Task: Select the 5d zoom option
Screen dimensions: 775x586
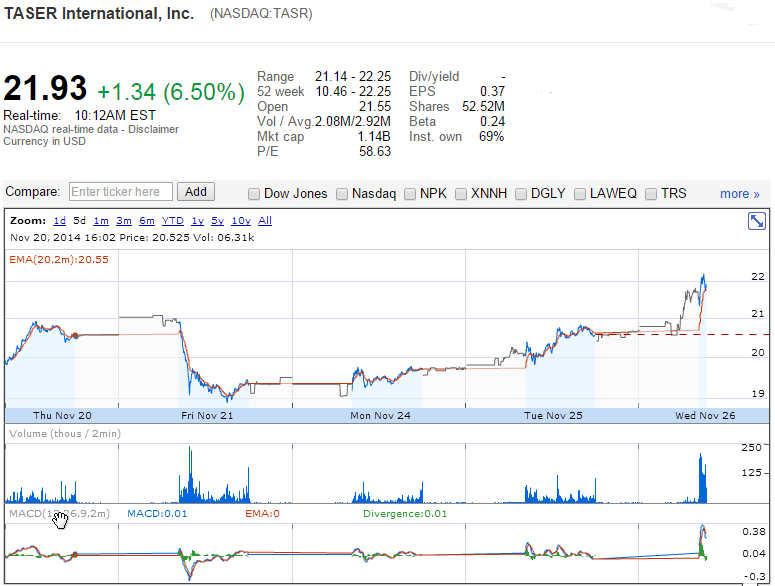Action: [80, 220]
